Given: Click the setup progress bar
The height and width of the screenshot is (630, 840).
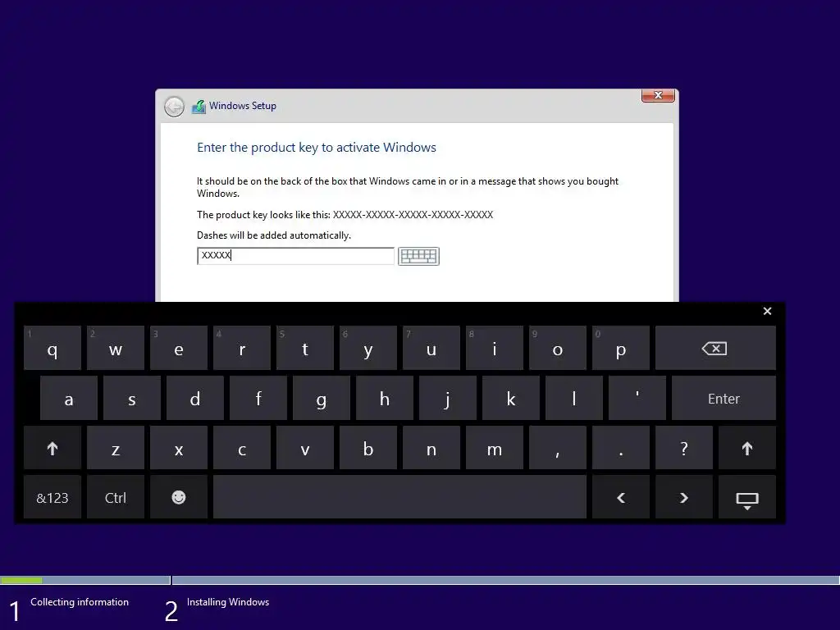Looking at the screenshot, I should 420,580.
